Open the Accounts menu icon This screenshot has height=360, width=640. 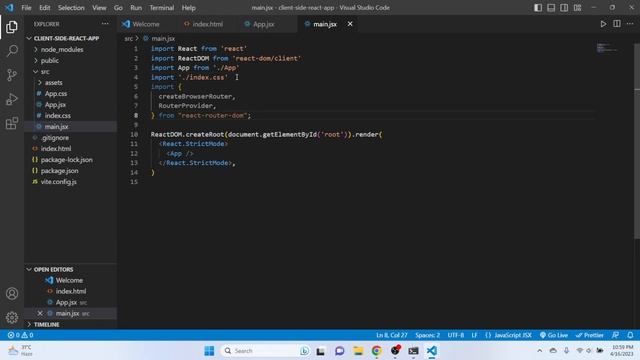coord(12,293)
